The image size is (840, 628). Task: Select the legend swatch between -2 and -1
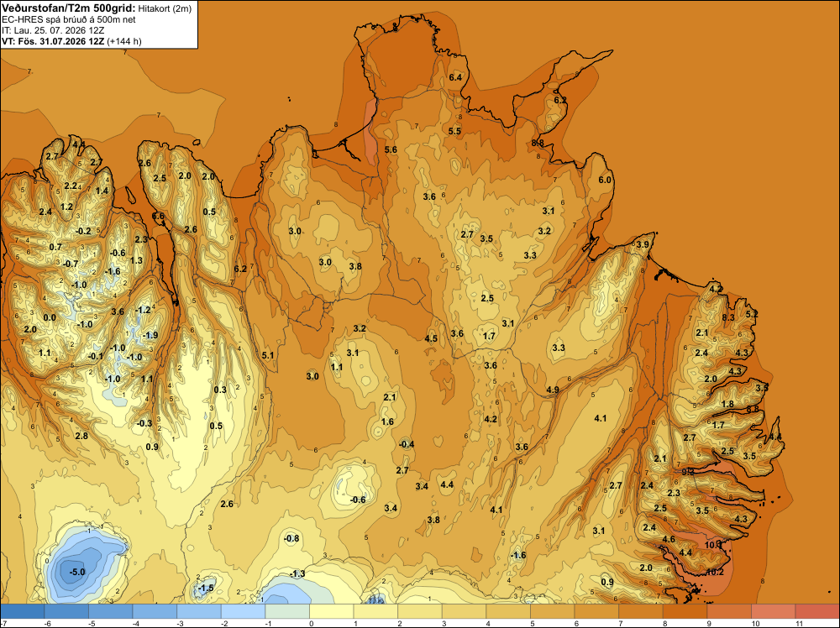tap(244, 611)
